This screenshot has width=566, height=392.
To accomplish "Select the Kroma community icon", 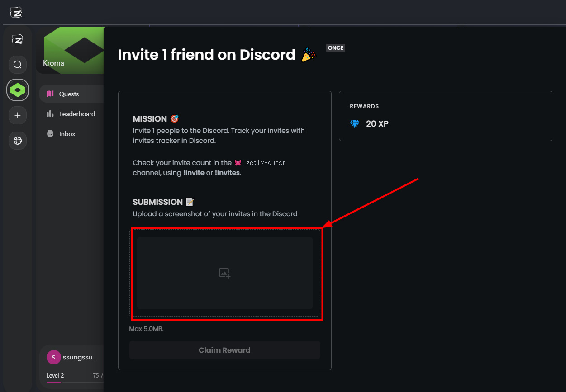I will [18, 90].
